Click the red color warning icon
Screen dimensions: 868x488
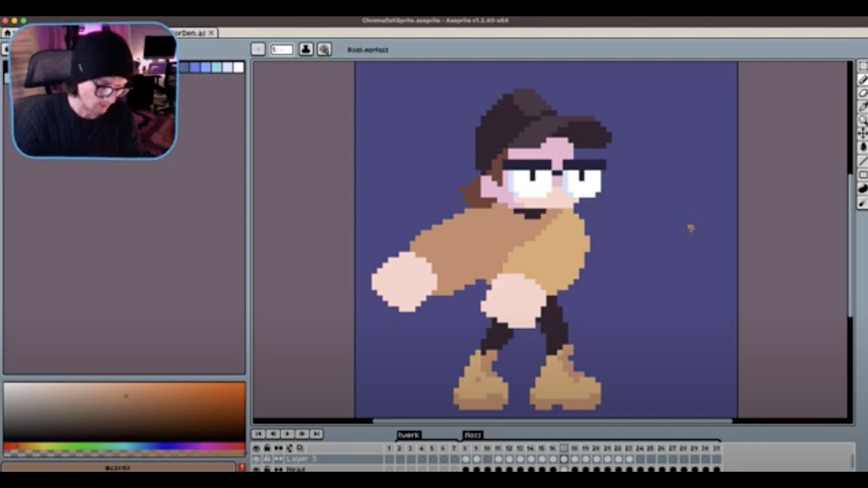(241, 468)
